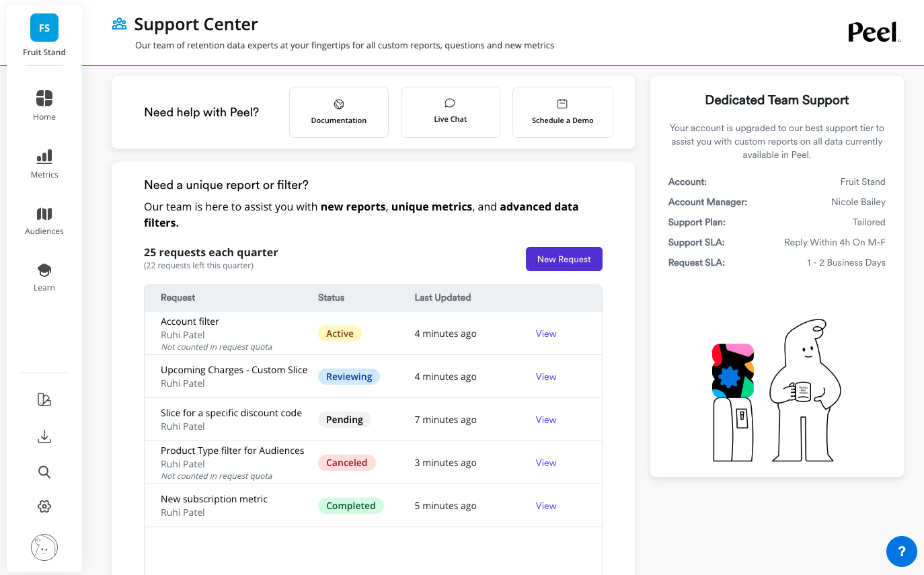Open the Learn graduation cap icon
The image size is (924, 575).
pos(44,270)
